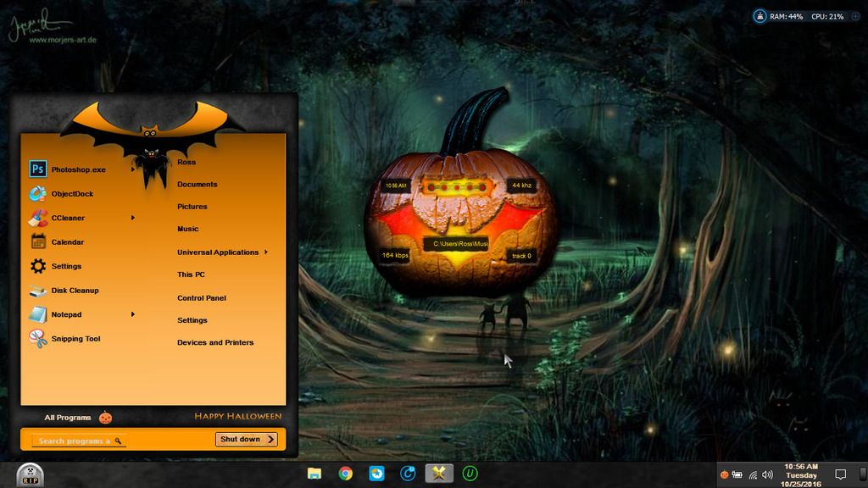868x488 pixels.
Task: Expand the Notepad jump list arrow
Action: coord(133,314)
